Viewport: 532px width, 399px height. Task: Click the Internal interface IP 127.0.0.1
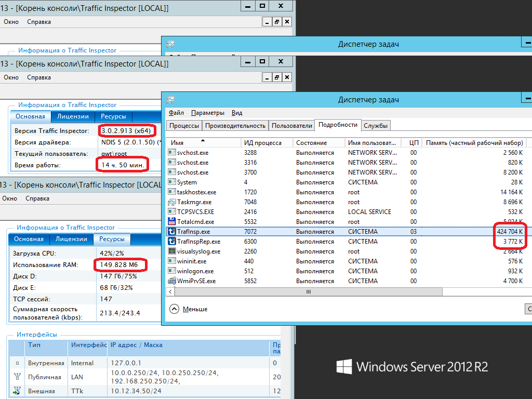[x=126, y=363]
